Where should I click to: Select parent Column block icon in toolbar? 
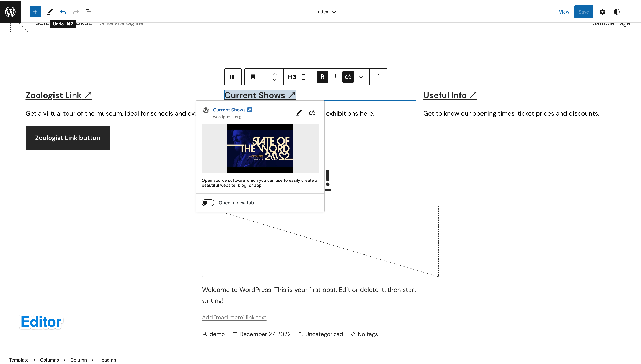[233, 77]
